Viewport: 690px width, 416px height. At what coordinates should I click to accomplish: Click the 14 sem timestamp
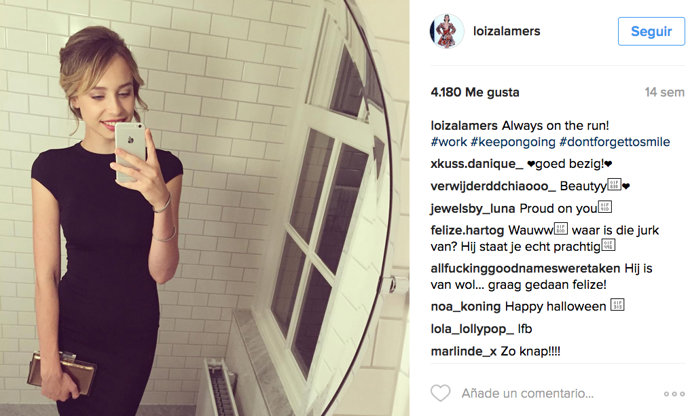point(664,92)
